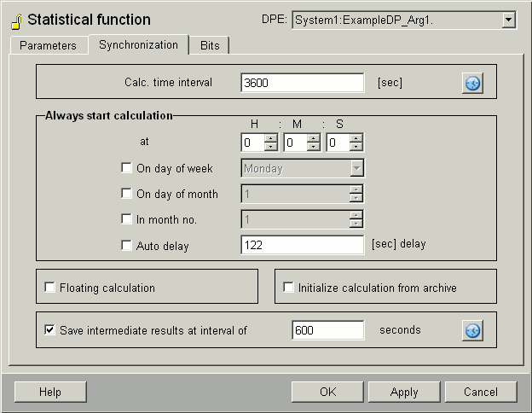Increase the hours spinner value
This screenshot has width=532, height=413.
(x=271, y=138)
